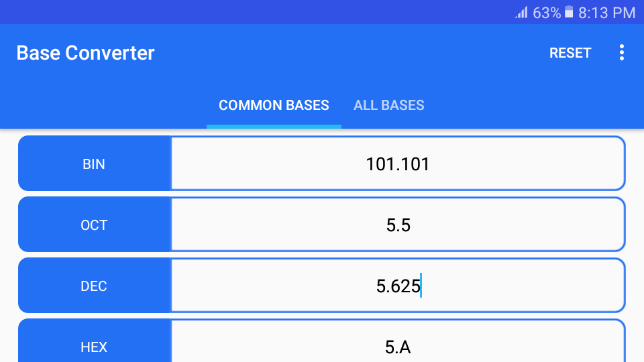Viewport: 644px width, 362px height.
Task: Tap the 8:13 PM clock
Action: pyautogui.click(x=606, y=13)
